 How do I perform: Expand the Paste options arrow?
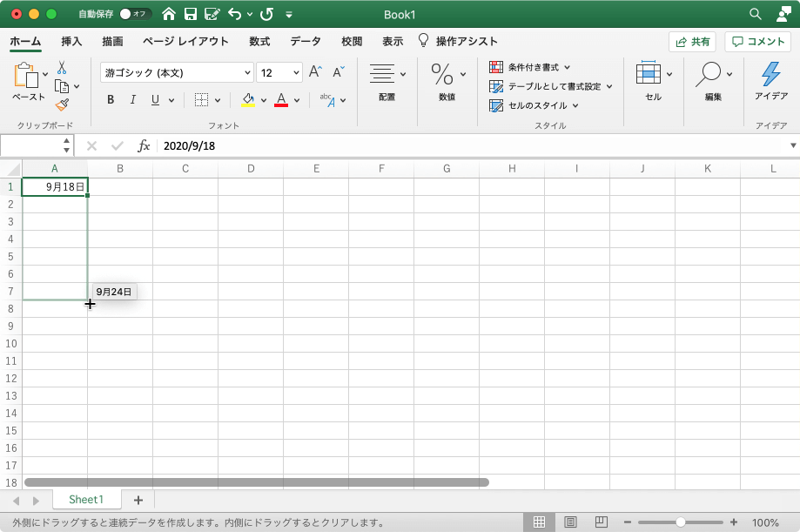pyautogui.click(x=45, y=75)
